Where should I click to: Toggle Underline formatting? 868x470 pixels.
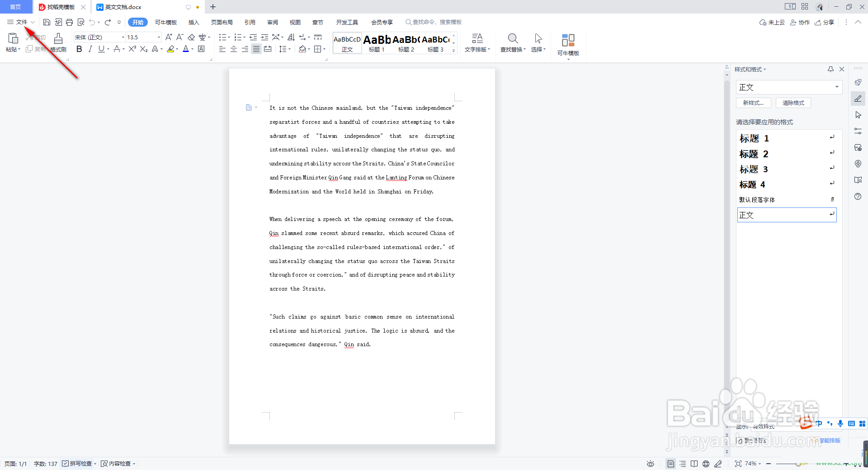point(101,49)
